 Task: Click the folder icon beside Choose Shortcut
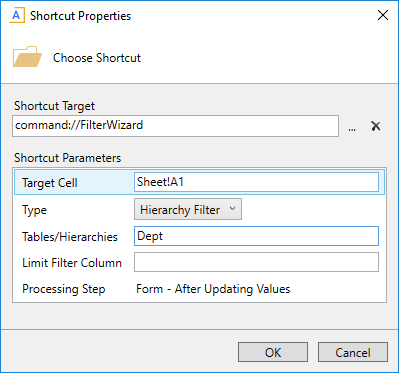pyautogui.click(x=27, y=57)
